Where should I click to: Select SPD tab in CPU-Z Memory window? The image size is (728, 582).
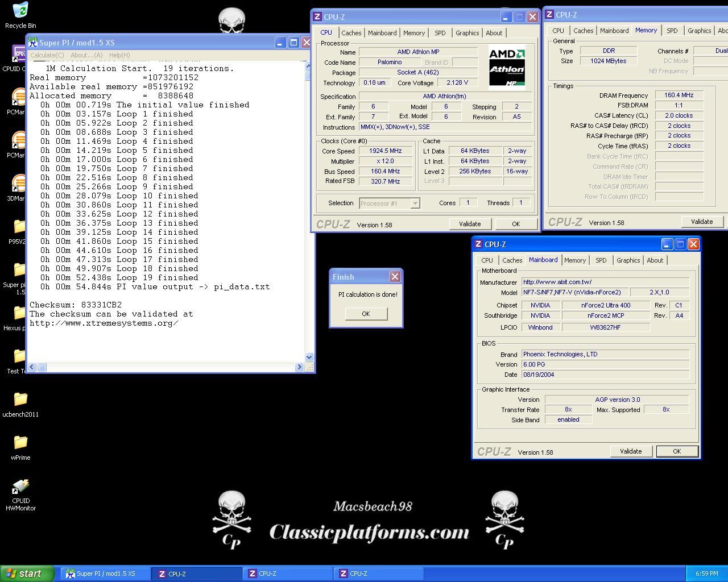672,31
